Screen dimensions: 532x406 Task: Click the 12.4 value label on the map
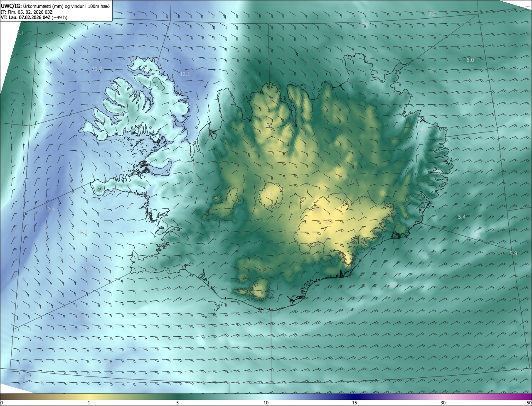[x=49, y=210]
